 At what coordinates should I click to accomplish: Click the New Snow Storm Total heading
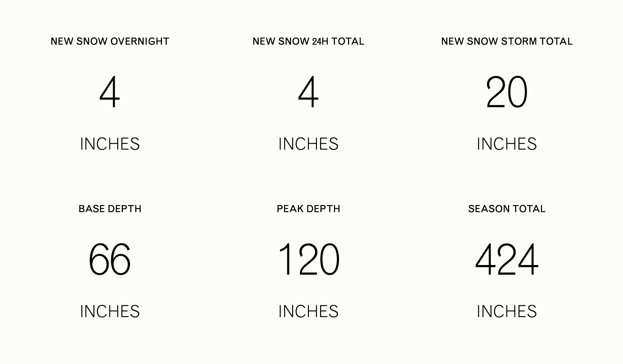507,41
